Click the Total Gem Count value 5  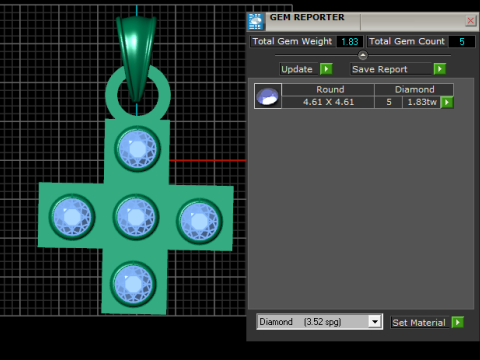coord(462,42)
